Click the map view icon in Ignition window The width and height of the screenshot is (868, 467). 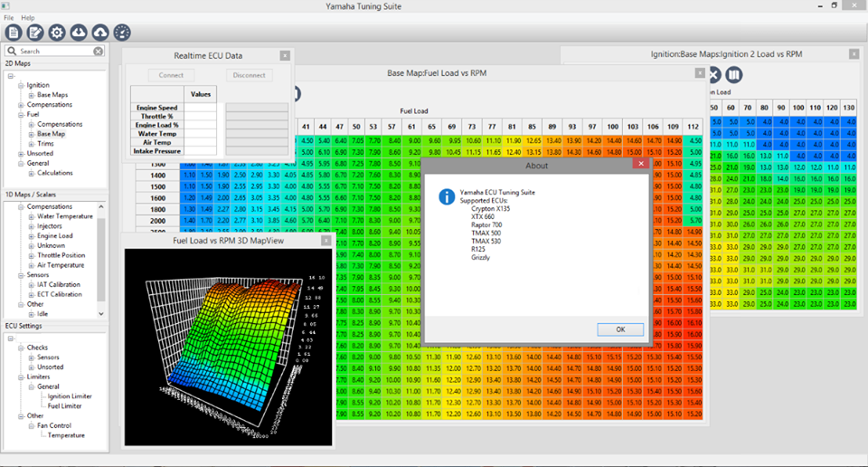(733, 75)
